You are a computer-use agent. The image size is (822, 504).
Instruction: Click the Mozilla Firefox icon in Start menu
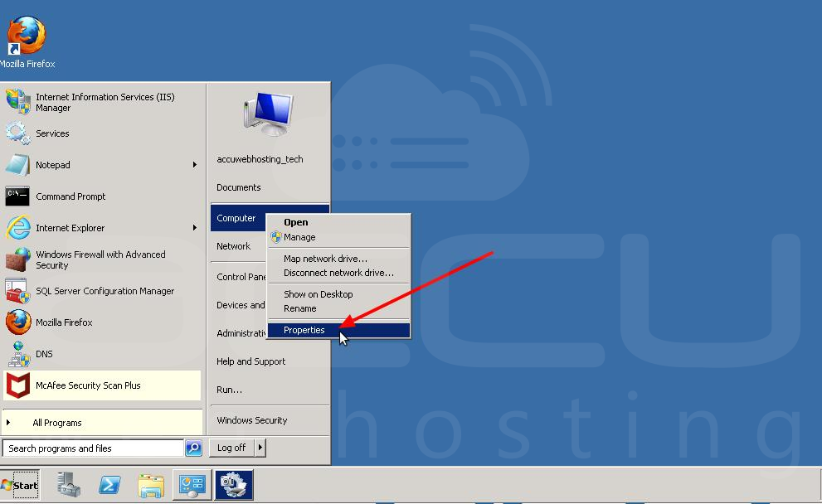(17, 322)
